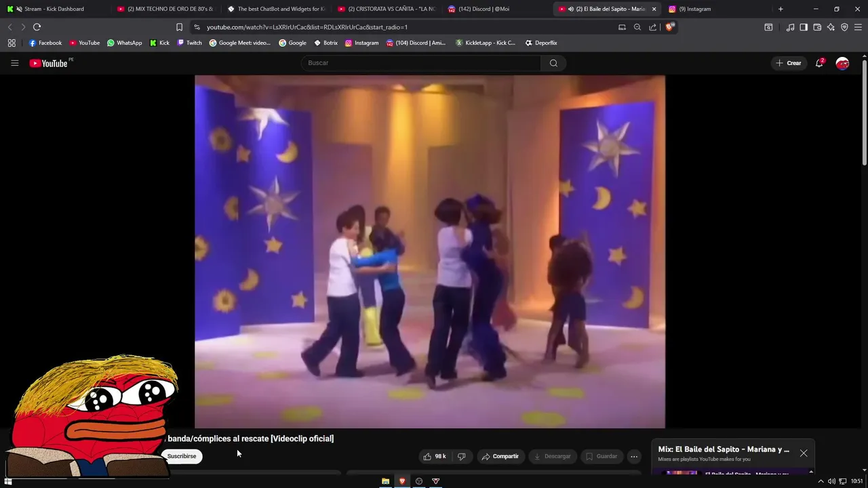Open the apps grid in bookmarks bar
Image resolution: width=868 pixels, height=488 pixels.
[12, 43]
